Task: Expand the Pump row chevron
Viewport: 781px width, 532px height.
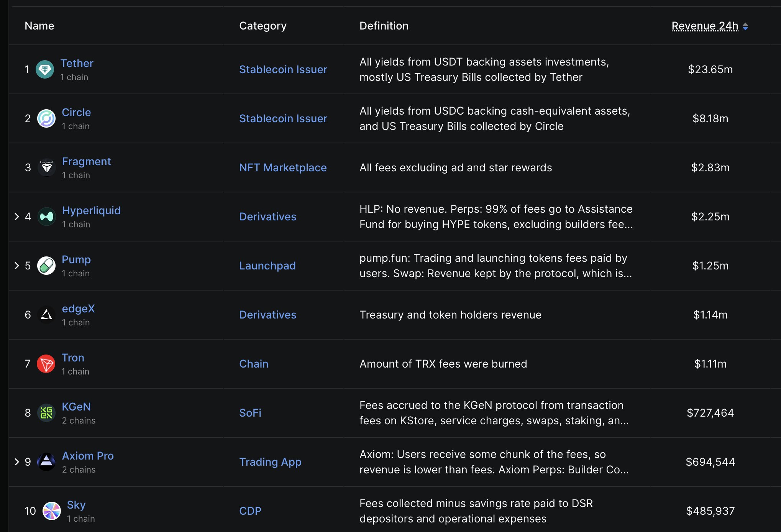Action: [16, 266]
